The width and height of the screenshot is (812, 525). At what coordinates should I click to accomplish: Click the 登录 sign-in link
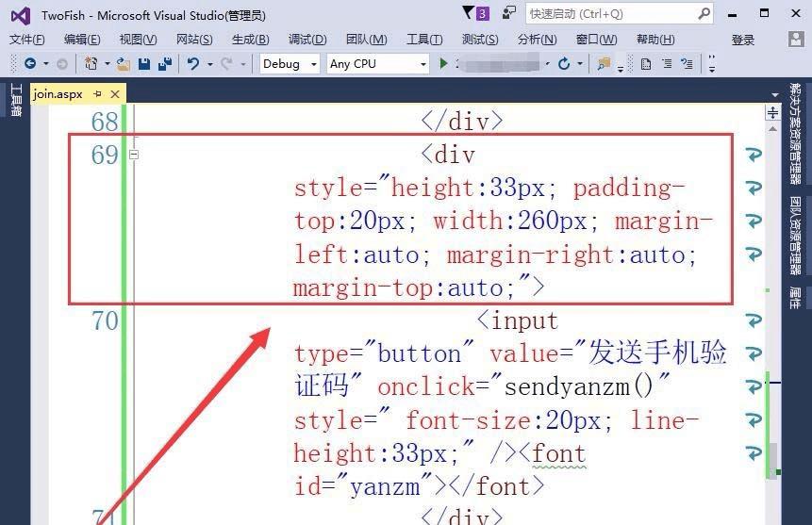click(x=742, y=40)
